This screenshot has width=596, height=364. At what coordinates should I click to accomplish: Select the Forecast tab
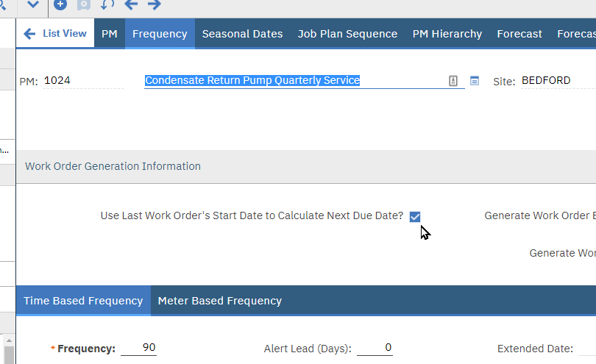coord(519,34)
